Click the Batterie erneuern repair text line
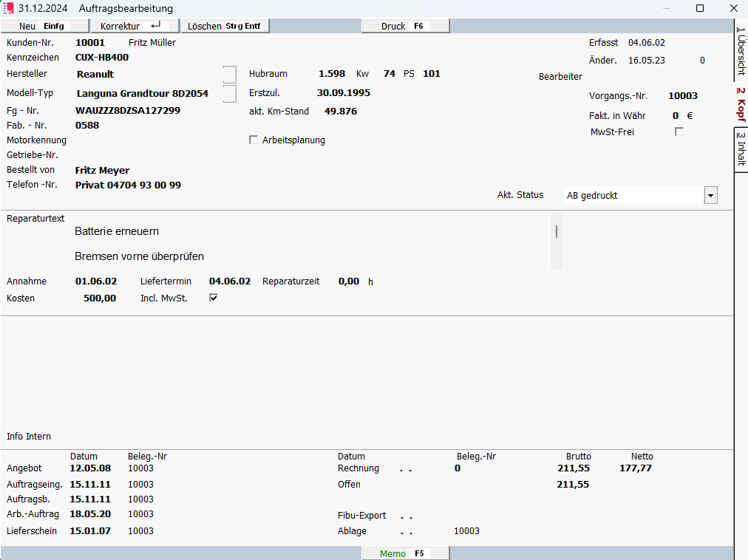 (x=117, y=232)
